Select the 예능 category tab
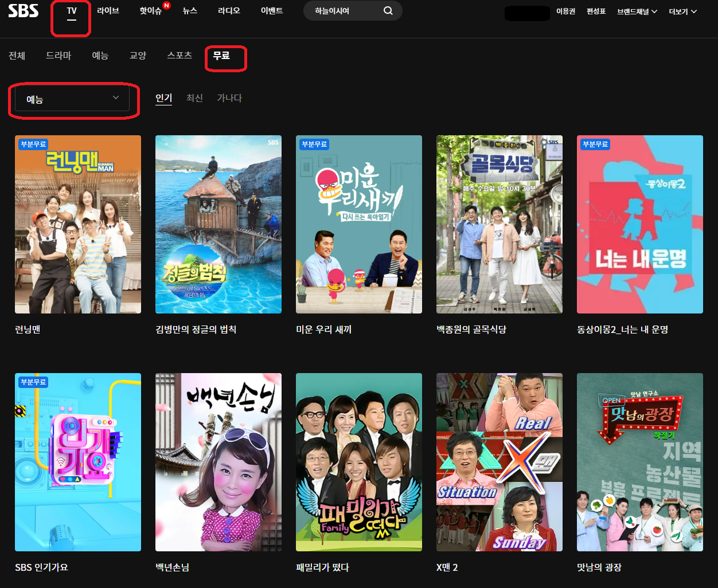Viewport: 718px width, 588px height. pyautogui.click(x=100, y=56)
